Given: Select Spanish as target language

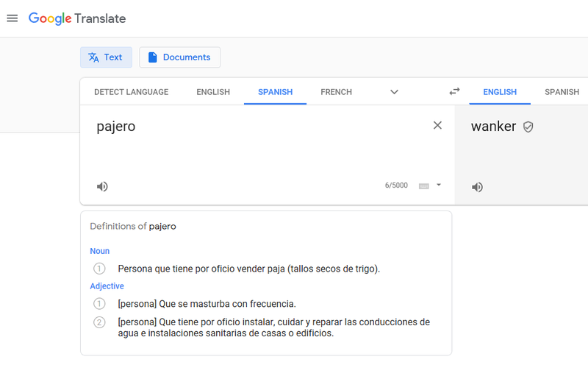Looking at the screenshot, I should point(562,92).
